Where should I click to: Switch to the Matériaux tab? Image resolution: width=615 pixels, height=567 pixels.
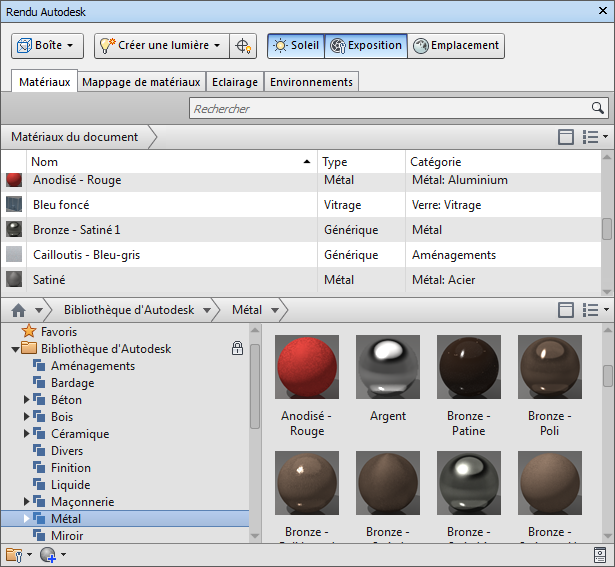tap(44, 82)
